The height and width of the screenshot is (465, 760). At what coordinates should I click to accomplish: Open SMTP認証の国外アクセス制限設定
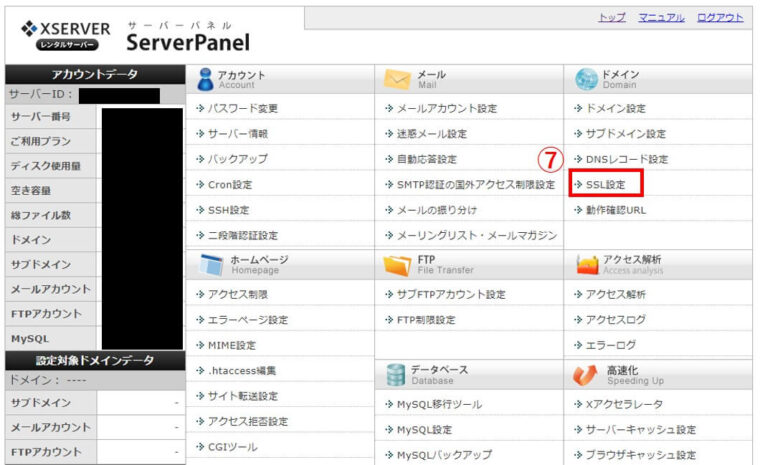pos(476,185)
